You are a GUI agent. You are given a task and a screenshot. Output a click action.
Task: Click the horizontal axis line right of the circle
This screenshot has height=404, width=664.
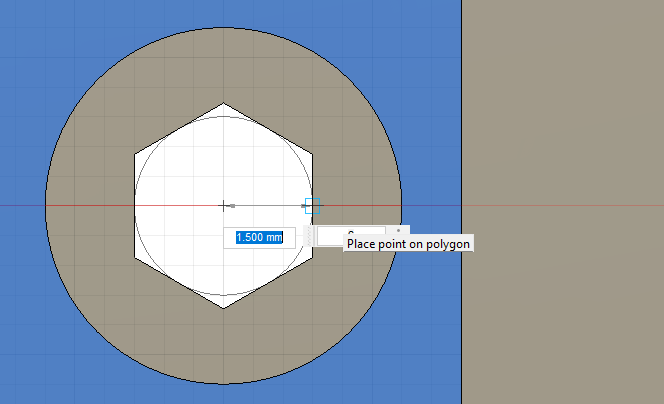430,206
